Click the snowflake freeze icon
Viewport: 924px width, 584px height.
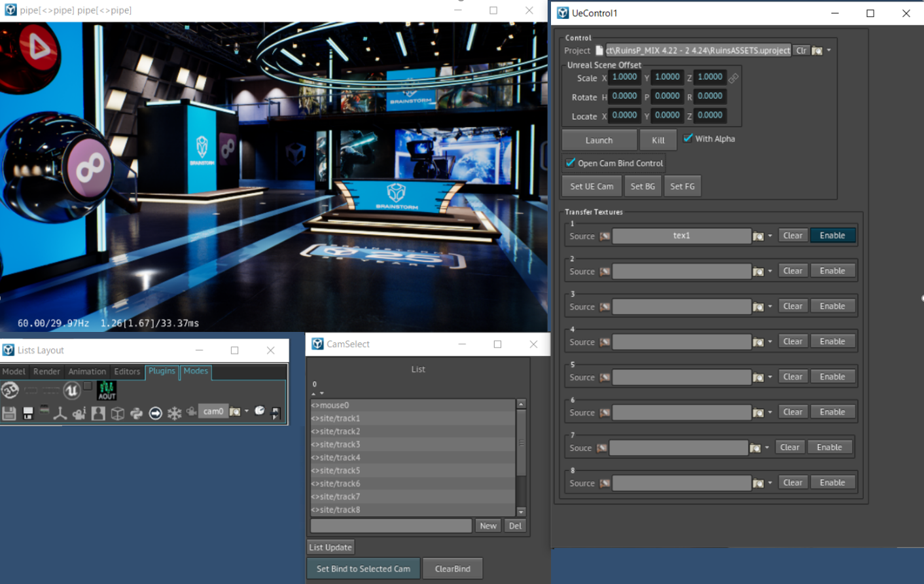[x=174, y=413]
